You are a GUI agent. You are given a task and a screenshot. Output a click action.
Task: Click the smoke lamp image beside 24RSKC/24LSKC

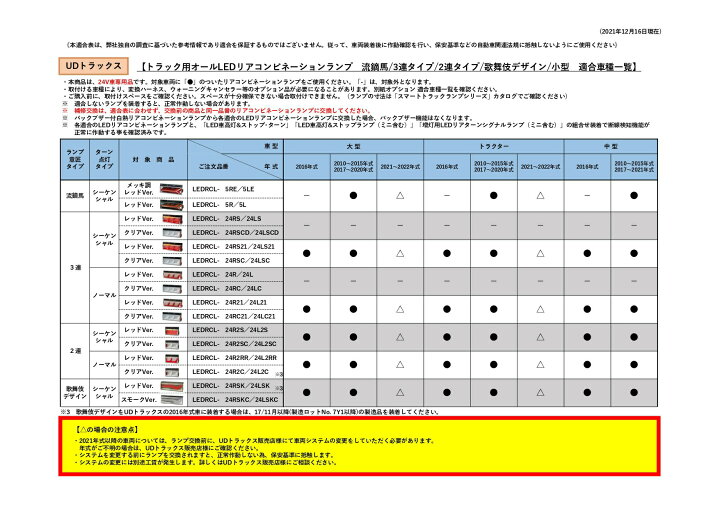(x=172, y=400)
